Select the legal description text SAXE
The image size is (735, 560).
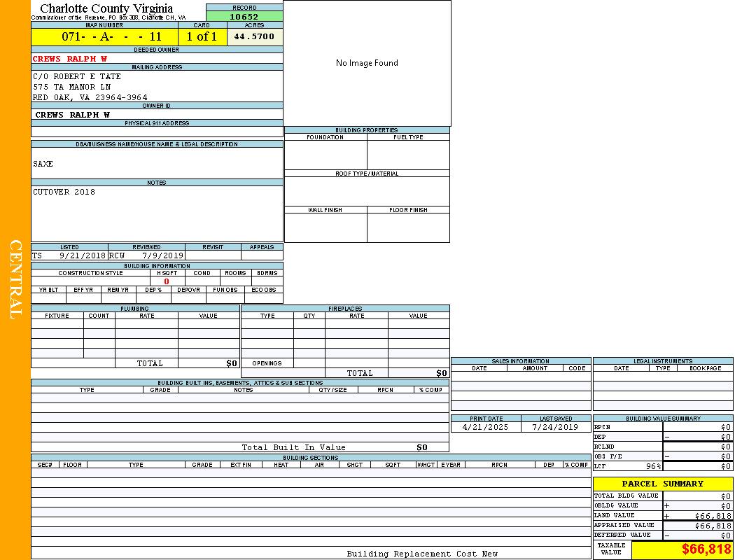(x=43, y=164)
